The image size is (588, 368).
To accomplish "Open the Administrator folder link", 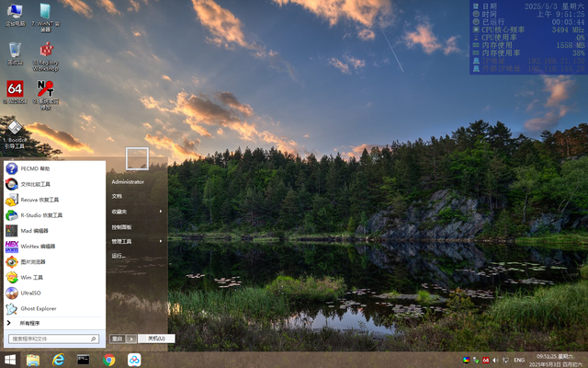I will click(128, 182).
